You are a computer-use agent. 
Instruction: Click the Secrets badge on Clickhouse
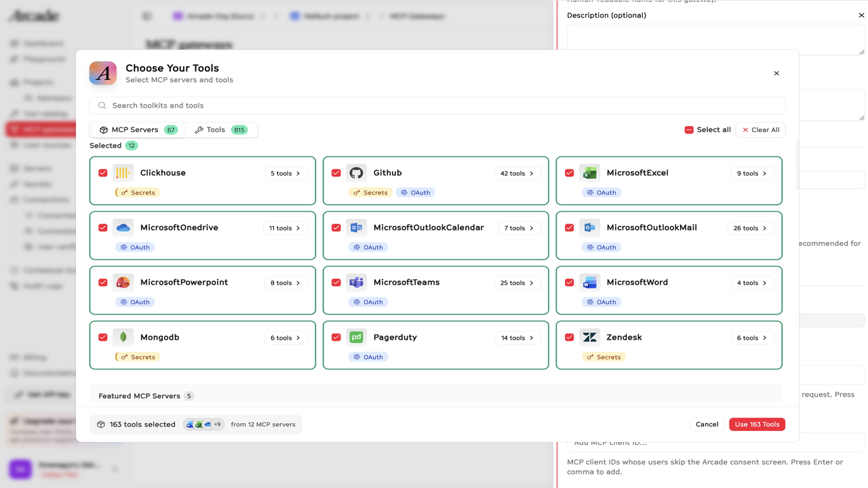[x=138, y=192]
